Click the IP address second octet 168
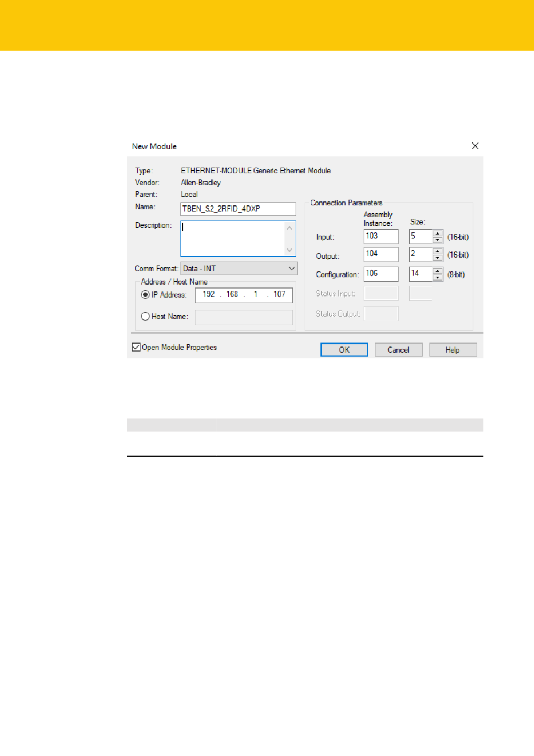534x756 pixels. coord(232,294)
